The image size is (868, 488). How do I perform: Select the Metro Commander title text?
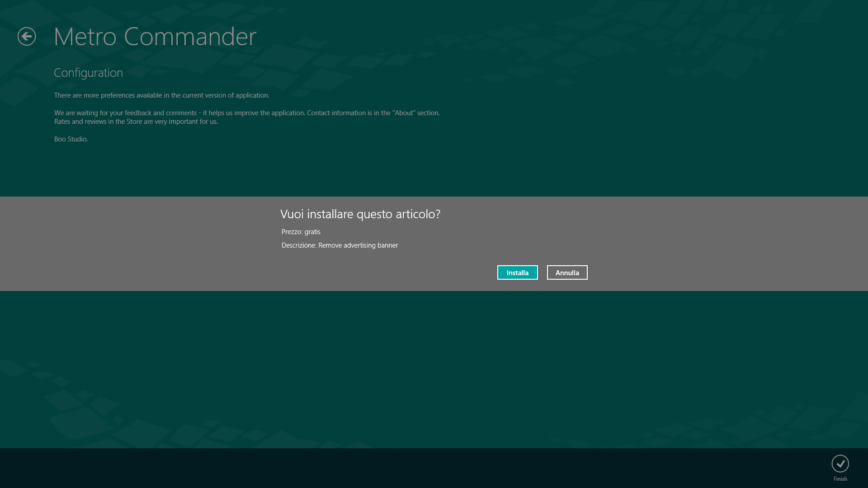coord(155,36)
